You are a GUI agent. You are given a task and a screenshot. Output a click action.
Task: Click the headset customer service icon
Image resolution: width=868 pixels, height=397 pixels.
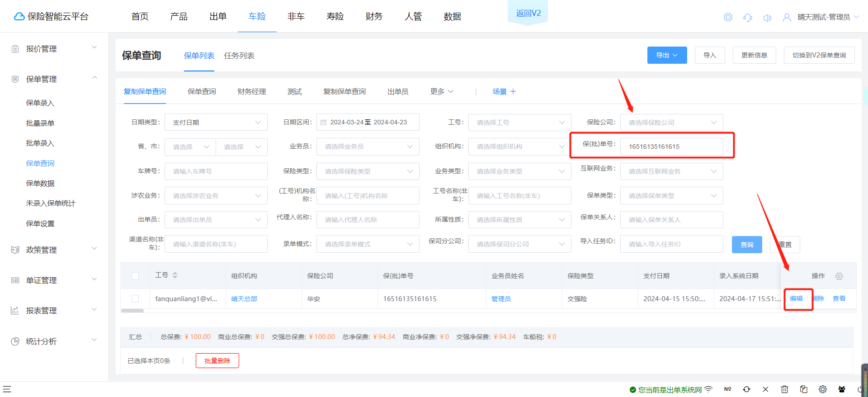[748, 18]
